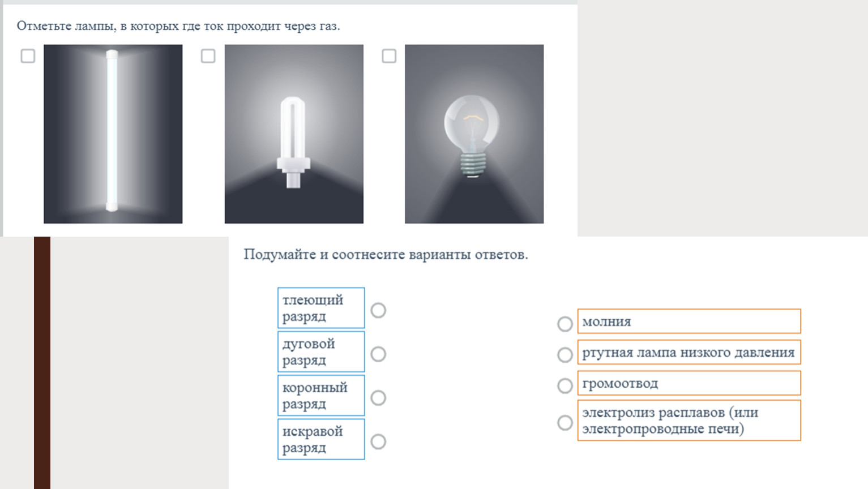Select radio button next to коронный разряд
Image resolution: width=868 pixels, height=489 pixels.
point(378,398)
